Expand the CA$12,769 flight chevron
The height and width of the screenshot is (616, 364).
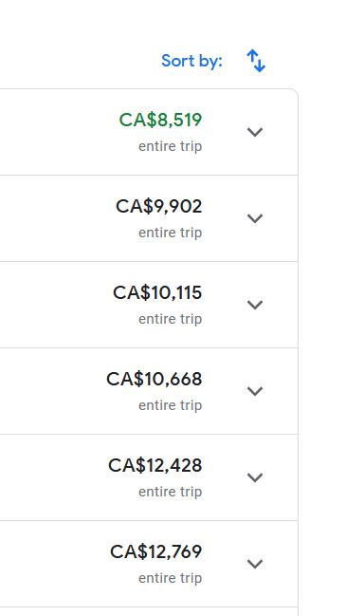255,564
